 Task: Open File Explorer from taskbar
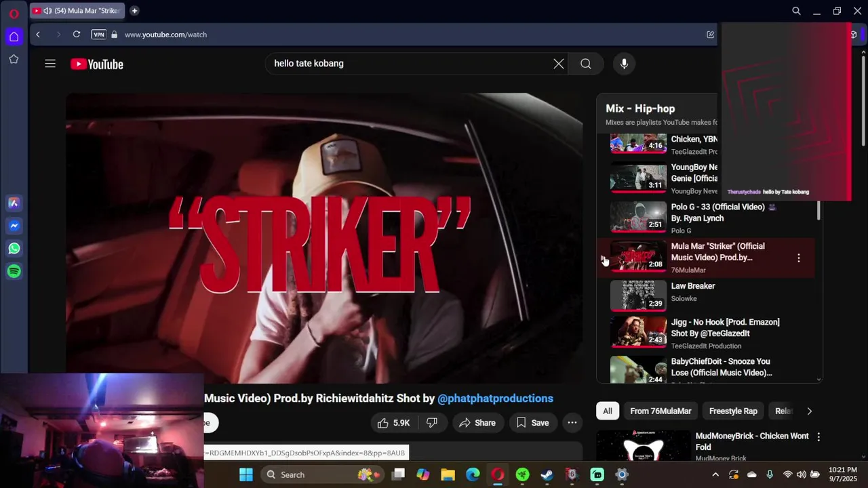coord(448,474)
